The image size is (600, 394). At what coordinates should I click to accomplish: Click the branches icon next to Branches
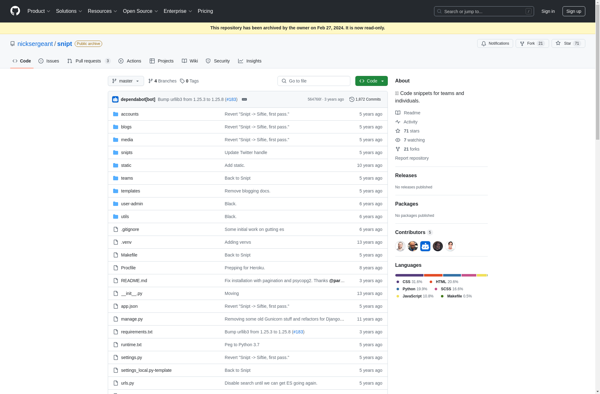(150, 81)
